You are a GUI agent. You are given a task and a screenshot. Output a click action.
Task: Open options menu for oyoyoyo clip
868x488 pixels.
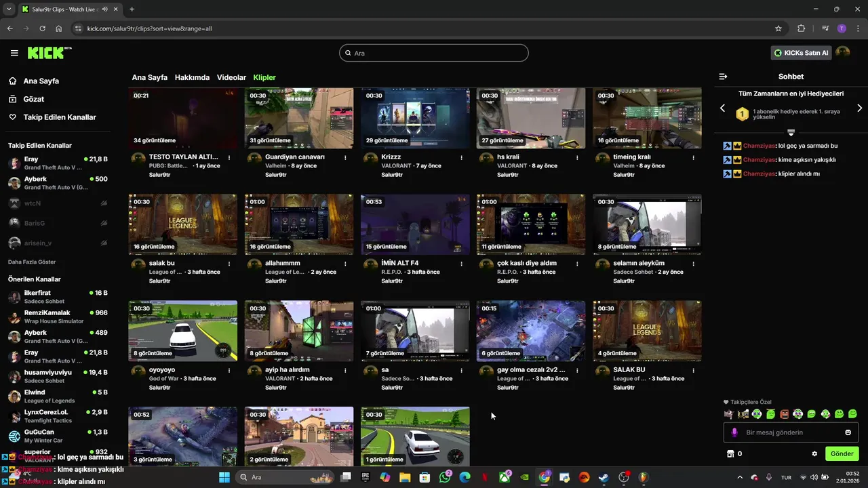pos(229,370)
